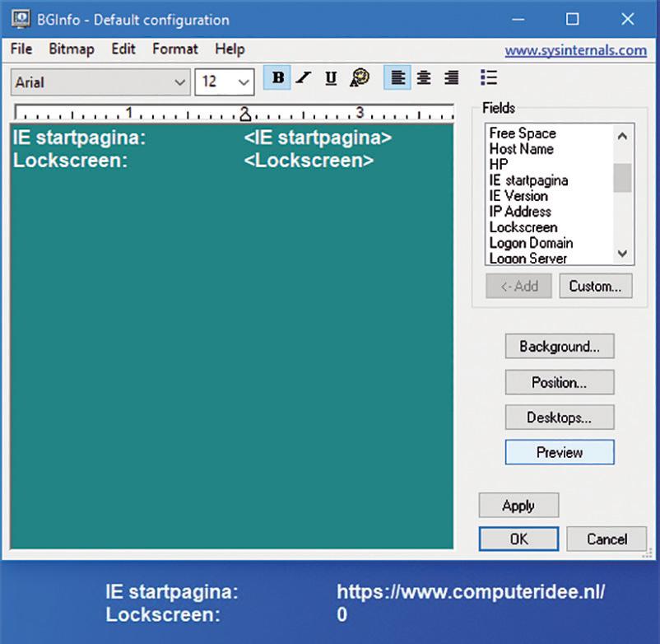
Task: Close the BGInfo window
Action: pyautogui.click(x=628, y=19)
